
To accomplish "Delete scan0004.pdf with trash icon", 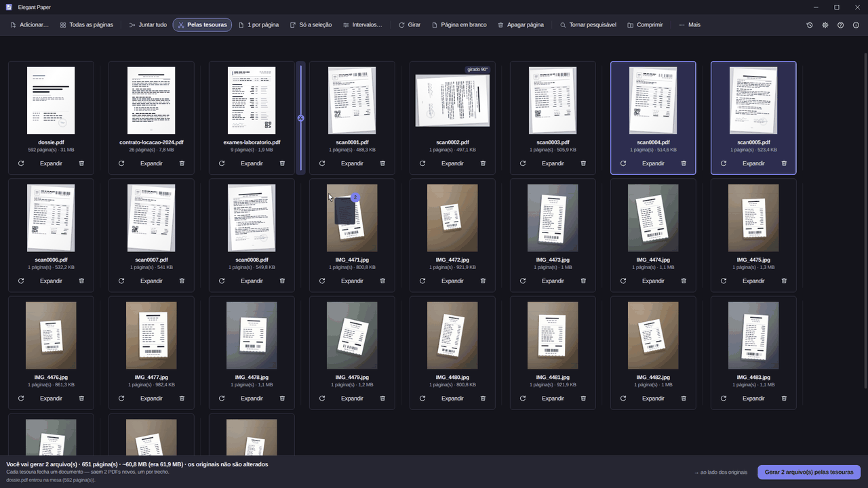I will pos(684,163).
